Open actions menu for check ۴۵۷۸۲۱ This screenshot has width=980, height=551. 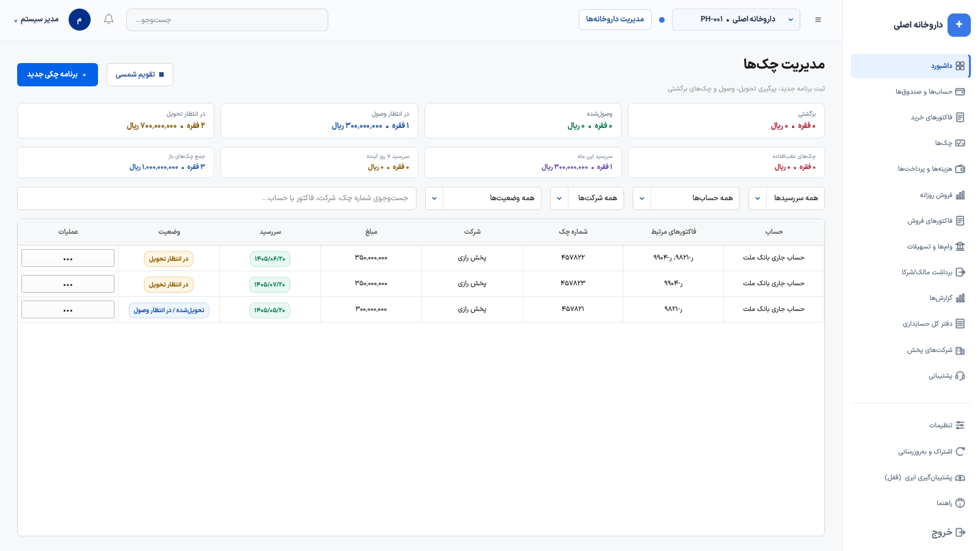pyautogui.click(x=68, y=310)
